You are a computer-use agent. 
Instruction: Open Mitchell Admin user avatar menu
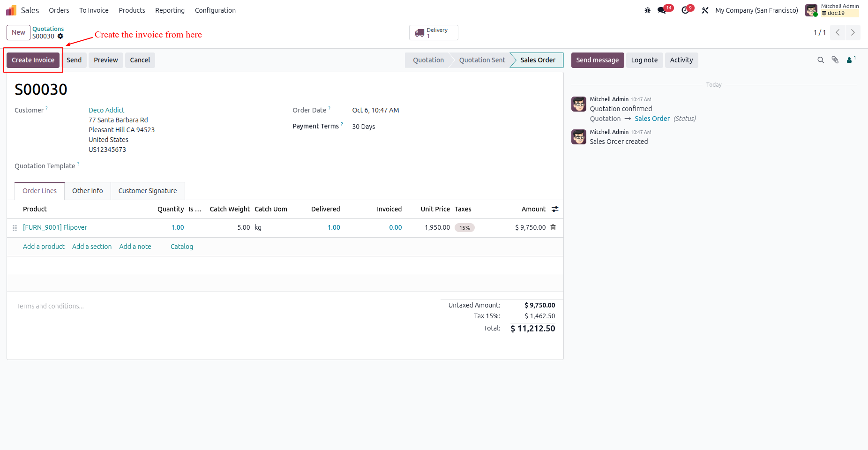811,10
